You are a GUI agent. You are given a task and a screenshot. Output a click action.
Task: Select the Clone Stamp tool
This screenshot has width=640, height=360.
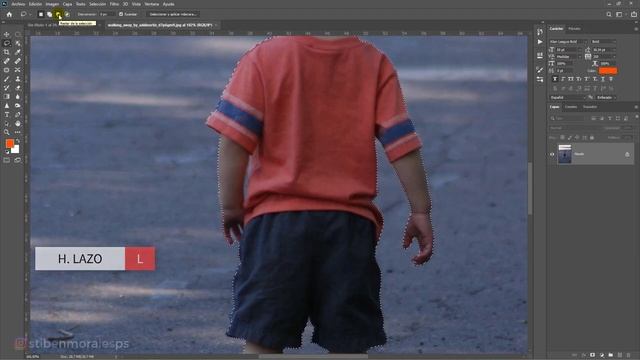click(18, 79)
